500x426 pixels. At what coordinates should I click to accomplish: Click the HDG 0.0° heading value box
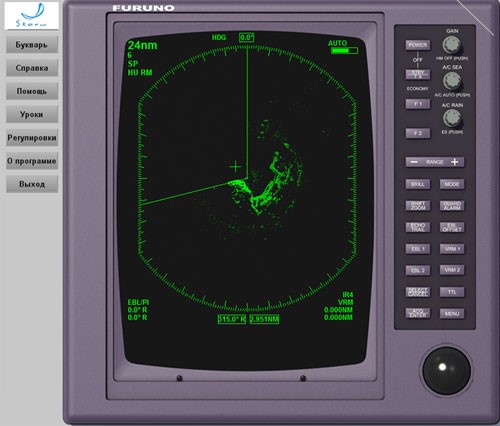tap(247, 37)
